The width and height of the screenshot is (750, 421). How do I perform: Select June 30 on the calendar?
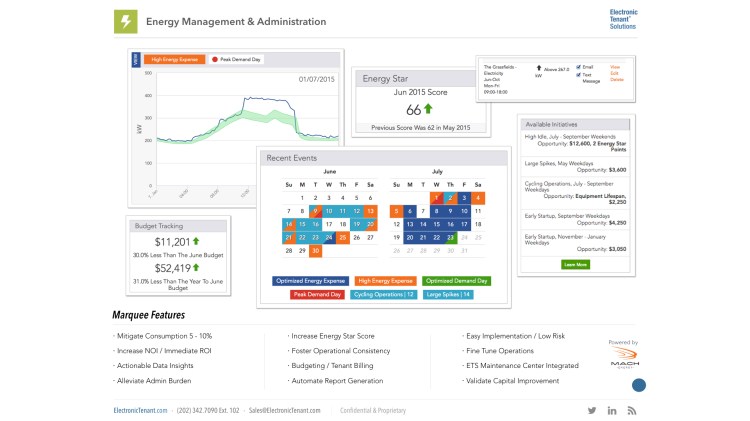click(x=315, y=250)
